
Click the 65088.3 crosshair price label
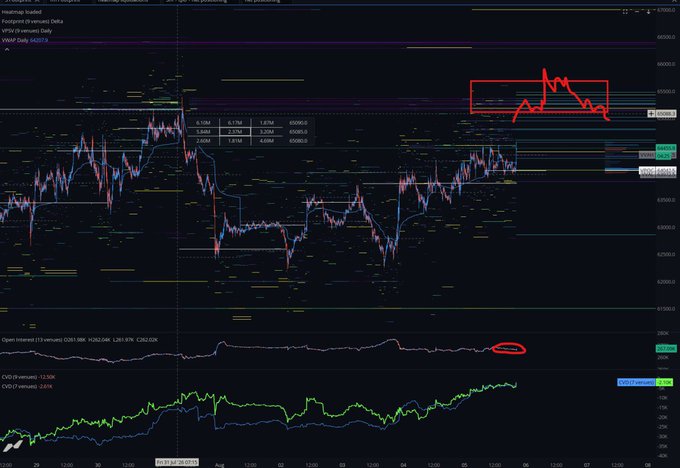[666, 114]
